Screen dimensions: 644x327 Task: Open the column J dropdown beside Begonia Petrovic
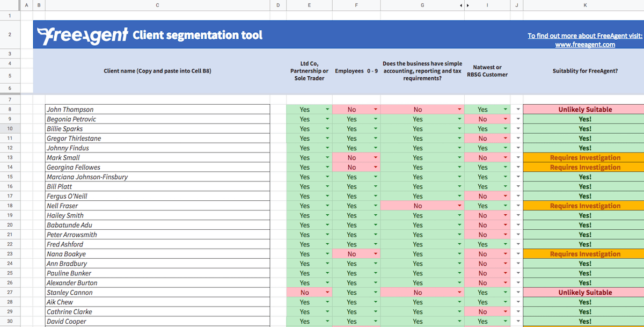(x=517, y=119)
